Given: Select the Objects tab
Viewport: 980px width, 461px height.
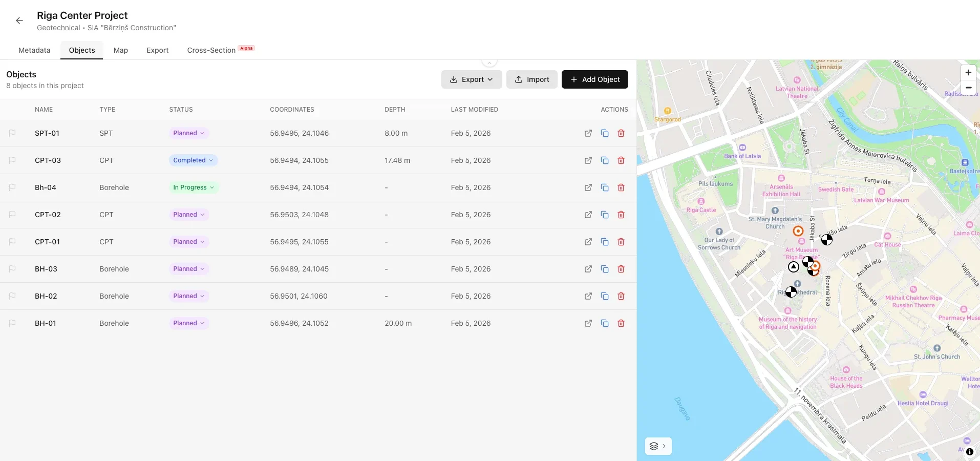Looking at the screenshot, I should (x=82, y=50).
